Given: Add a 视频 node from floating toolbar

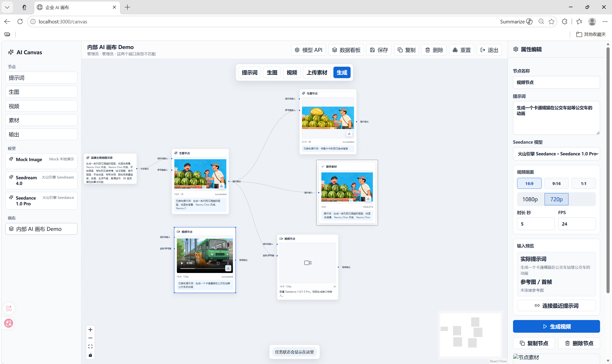Looking at the screenshot, I should (x=292, y=72).
